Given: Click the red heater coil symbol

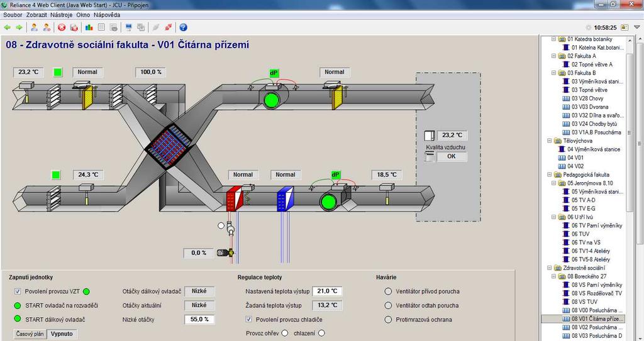Looking at the screenshot, I should point(235,198).
